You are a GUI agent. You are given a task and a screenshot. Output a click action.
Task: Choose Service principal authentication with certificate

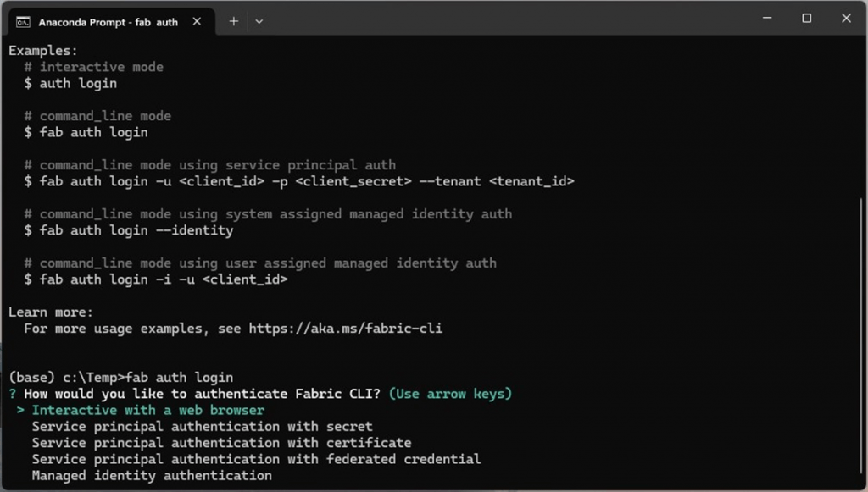pyautogui.click(x=221, y=443)
